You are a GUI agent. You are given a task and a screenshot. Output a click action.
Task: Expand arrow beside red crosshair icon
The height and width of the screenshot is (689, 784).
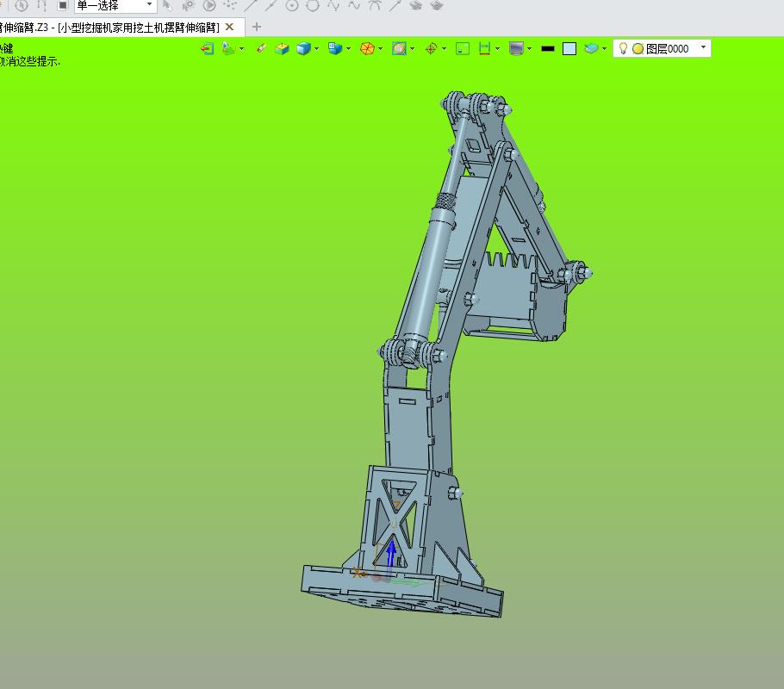pos(444,49)
